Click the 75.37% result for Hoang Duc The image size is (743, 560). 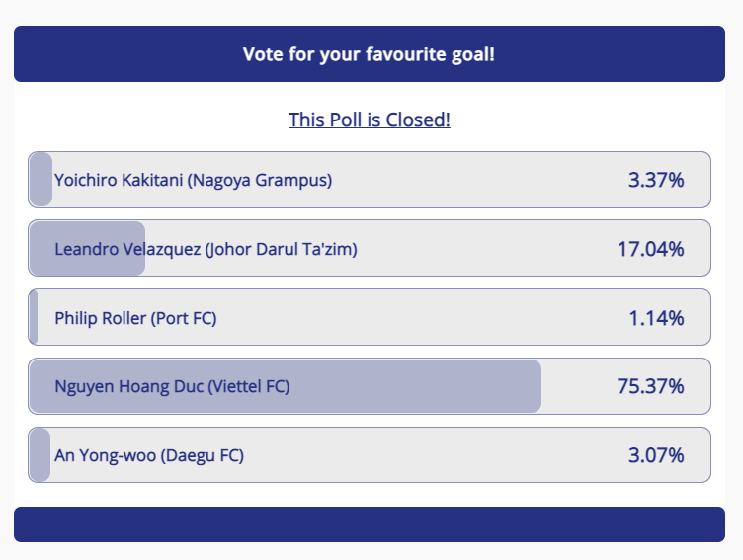pos(650,386)
